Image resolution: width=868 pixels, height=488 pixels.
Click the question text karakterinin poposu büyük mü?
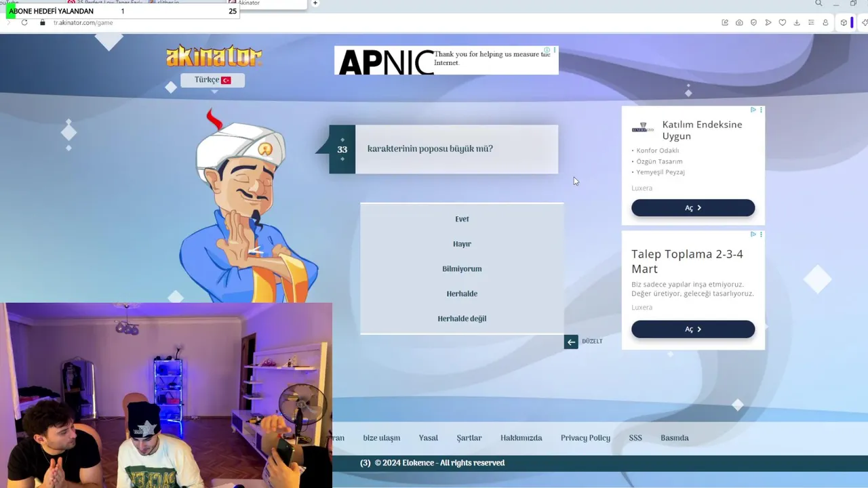point(430,149)
